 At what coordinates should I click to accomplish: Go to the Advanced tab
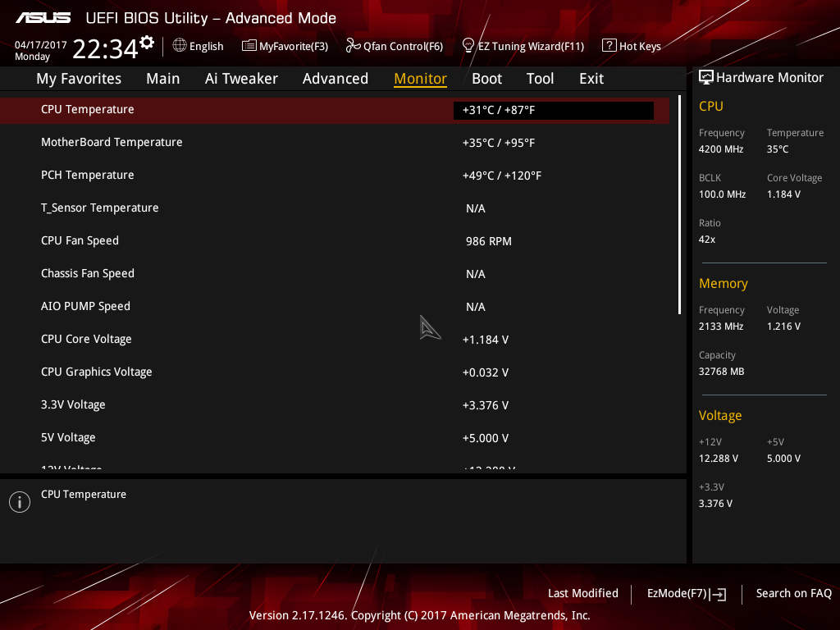(x=336, y=79)
